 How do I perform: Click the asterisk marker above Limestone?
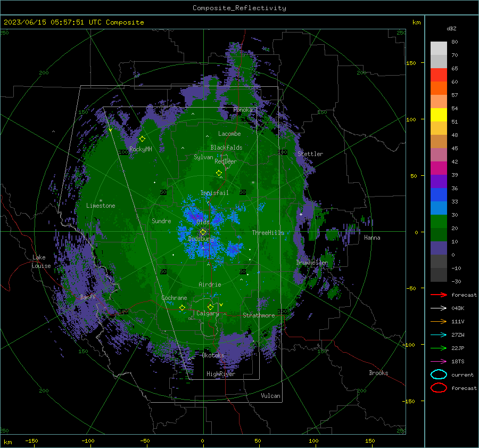coord(101,201)
